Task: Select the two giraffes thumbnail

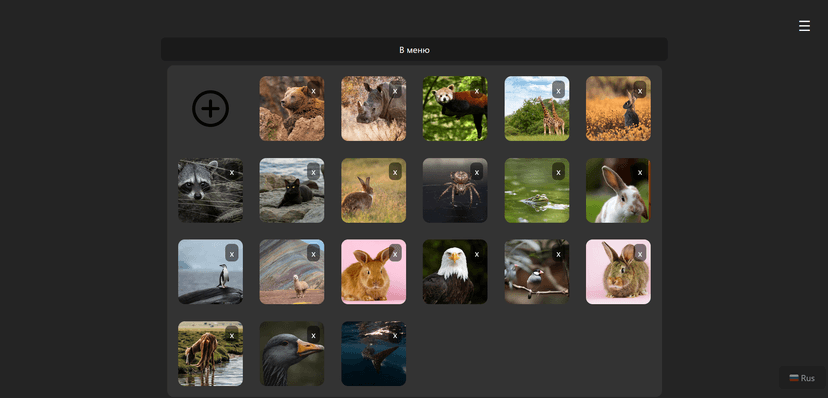Action: [x=537, y=109]
